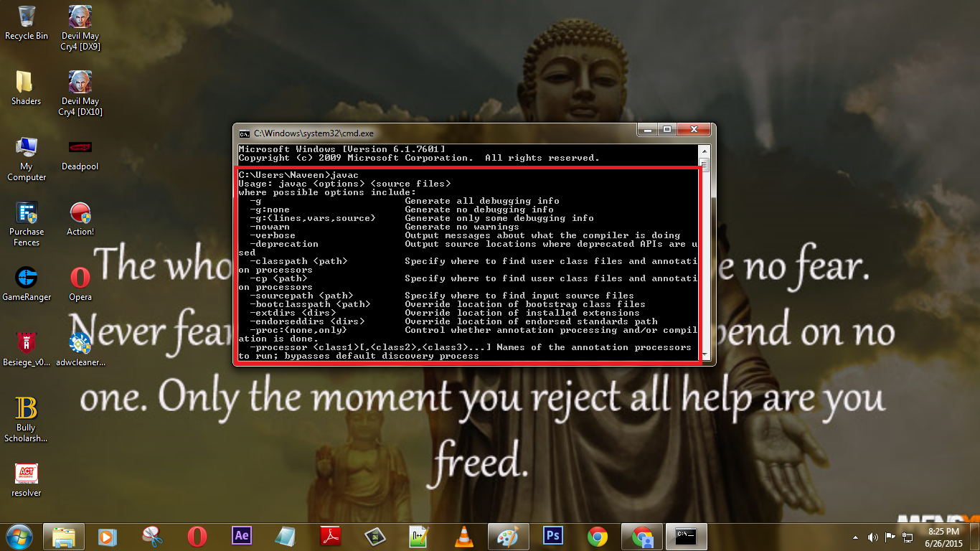The height and width of the screenshot is (551, 980).
Task: Select the Recycle Bin desktop icon
Action: [27, 23]
